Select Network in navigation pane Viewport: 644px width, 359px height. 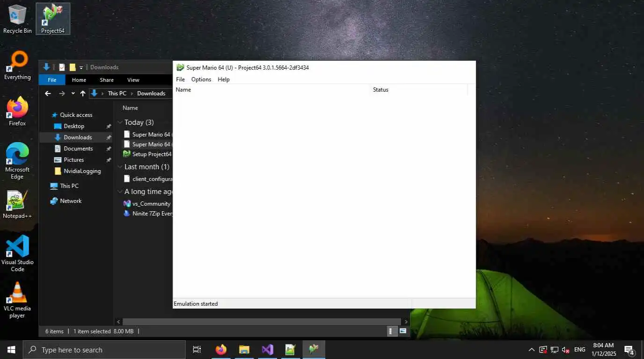(x=66, y=201)
